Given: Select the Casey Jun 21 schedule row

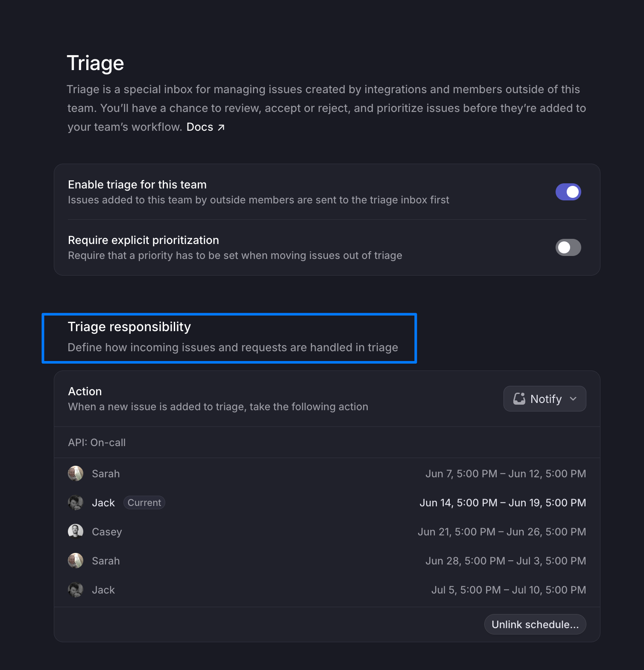Looking at the screenshot, I should click(x=327, y=532).
